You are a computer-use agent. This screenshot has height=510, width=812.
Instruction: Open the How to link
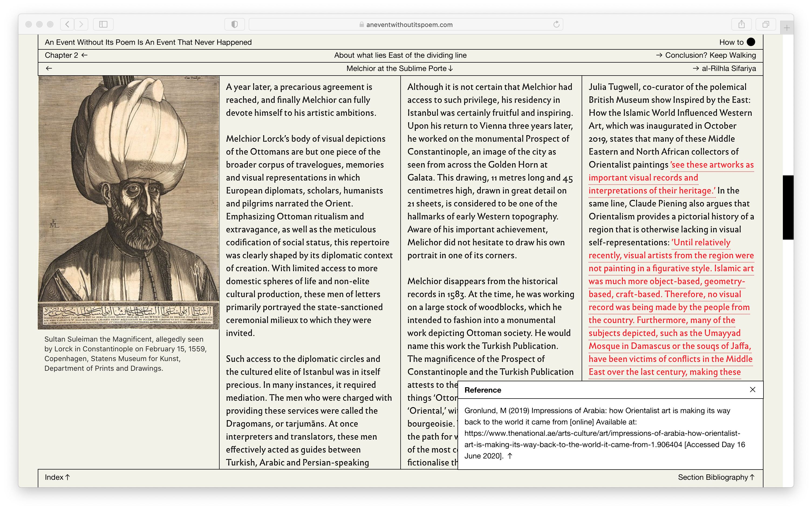[731, 42]
